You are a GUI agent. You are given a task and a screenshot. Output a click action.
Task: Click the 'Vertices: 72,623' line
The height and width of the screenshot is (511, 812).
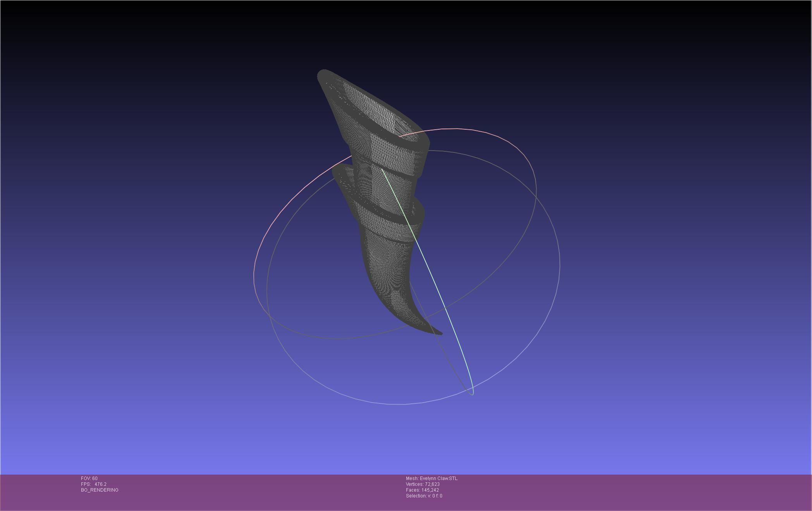pyautogui.click(x=423, y=484)
